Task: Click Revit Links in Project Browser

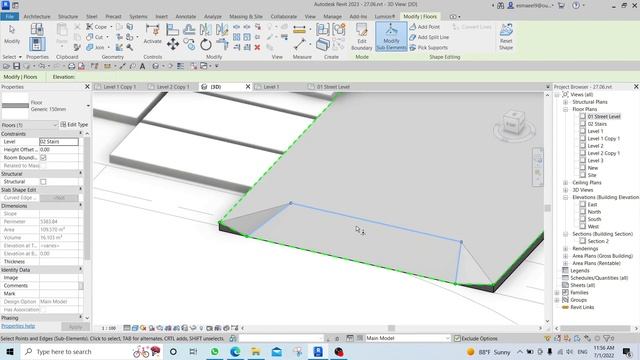Action: pyautogui.click(x=582, y=307)
